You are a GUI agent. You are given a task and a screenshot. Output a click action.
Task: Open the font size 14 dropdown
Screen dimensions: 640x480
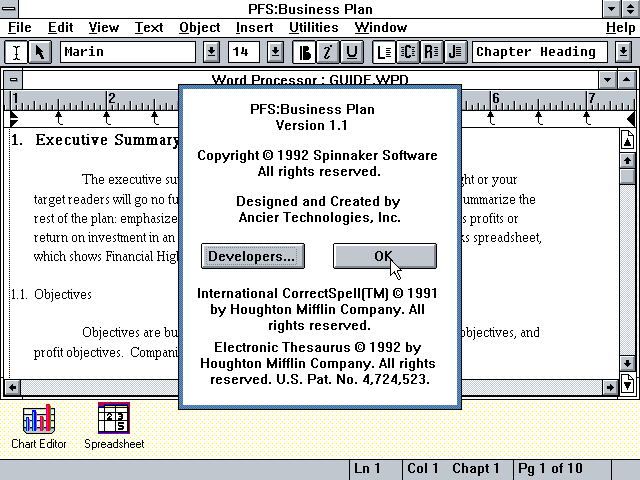(276, 52)
